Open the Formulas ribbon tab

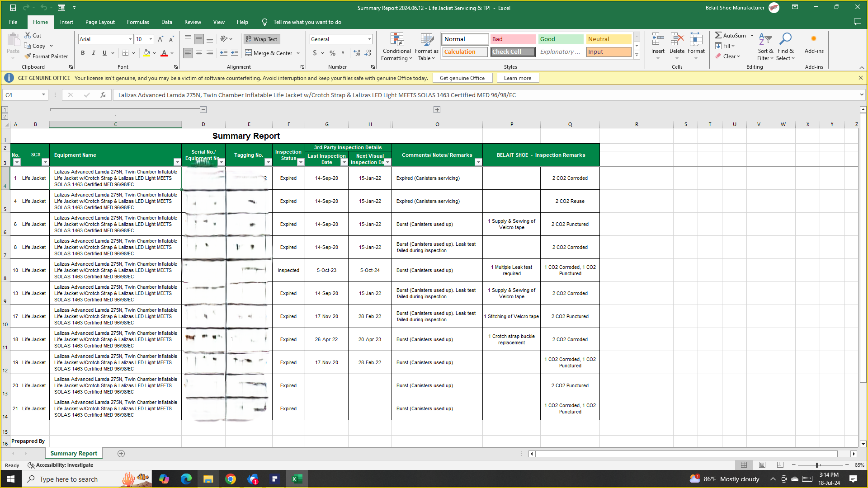(x=138, y=22)
